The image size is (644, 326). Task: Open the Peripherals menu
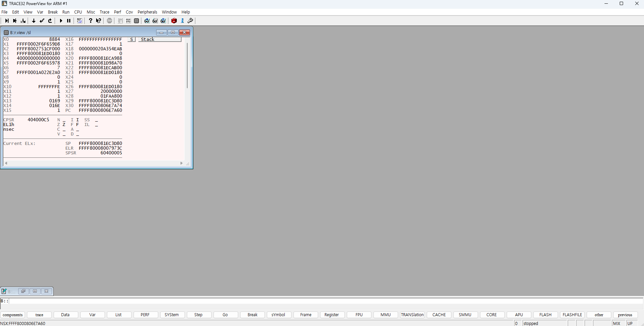147,12
